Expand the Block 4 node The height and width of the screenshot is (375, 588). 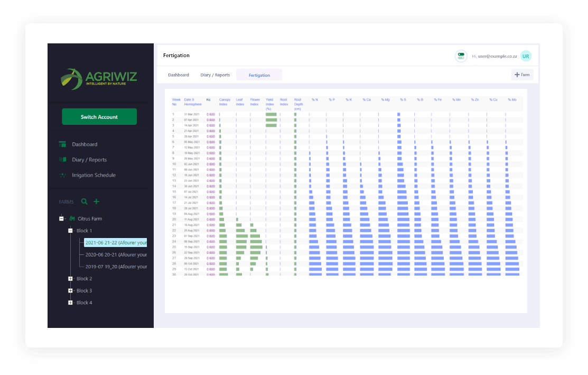70,303
